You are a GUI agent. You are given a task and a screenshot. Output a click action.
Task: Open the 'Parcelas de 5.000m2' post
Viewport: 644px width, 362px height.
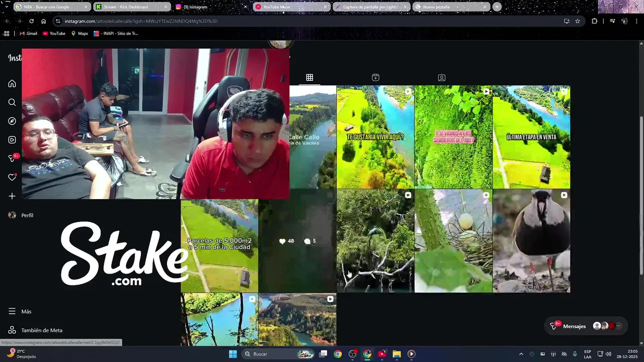219,246
